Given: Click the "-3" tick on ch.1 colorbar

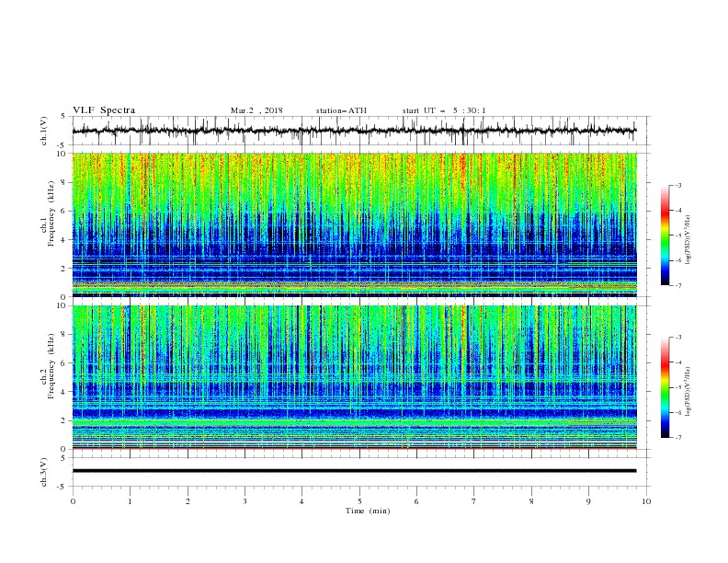Looking at the screenshot, I should pos(678,185).
